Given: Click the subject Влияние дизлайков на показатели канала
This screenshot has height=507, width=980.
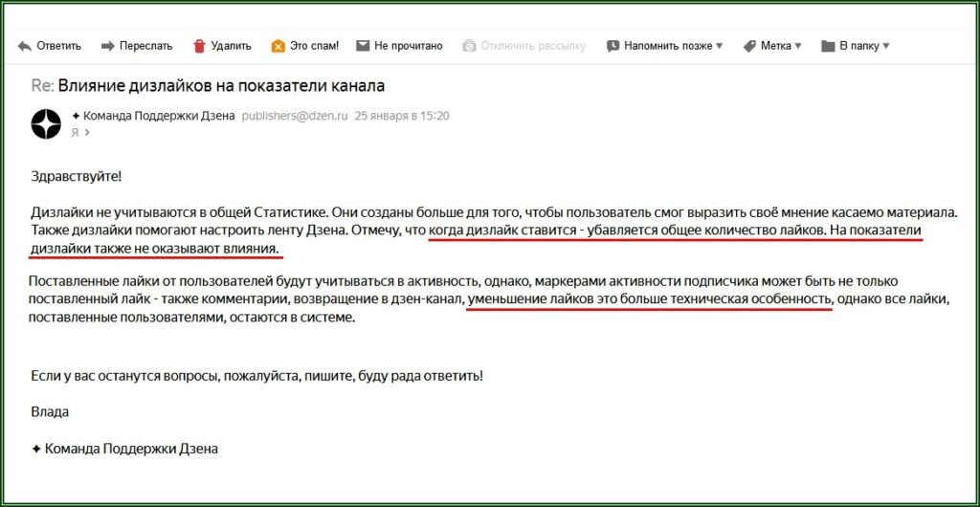Looking at the screenshot, I should 221,85.
